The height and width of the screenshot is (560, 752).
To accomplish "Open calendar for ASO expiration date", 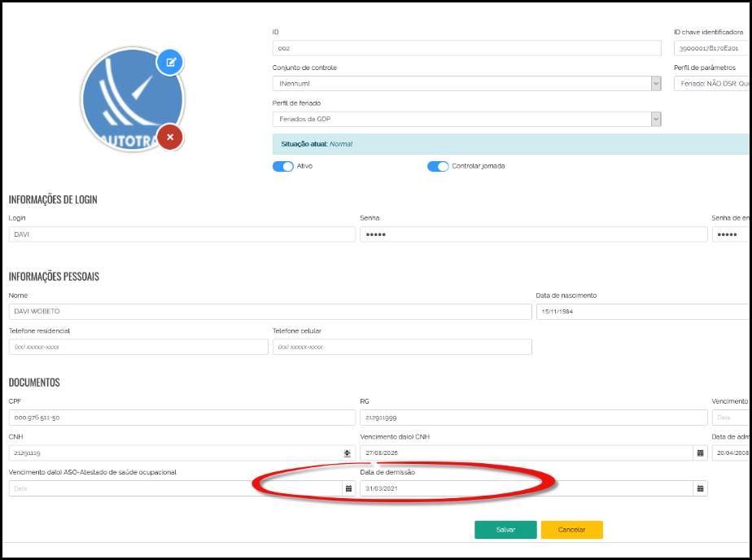I will (348, 488).
